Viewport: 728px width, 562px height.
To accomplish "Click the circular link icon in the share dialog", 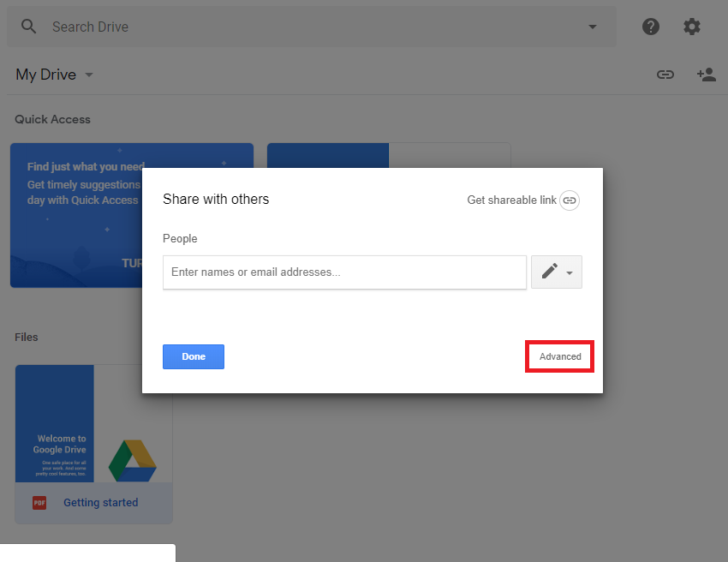I will [570, 200].
